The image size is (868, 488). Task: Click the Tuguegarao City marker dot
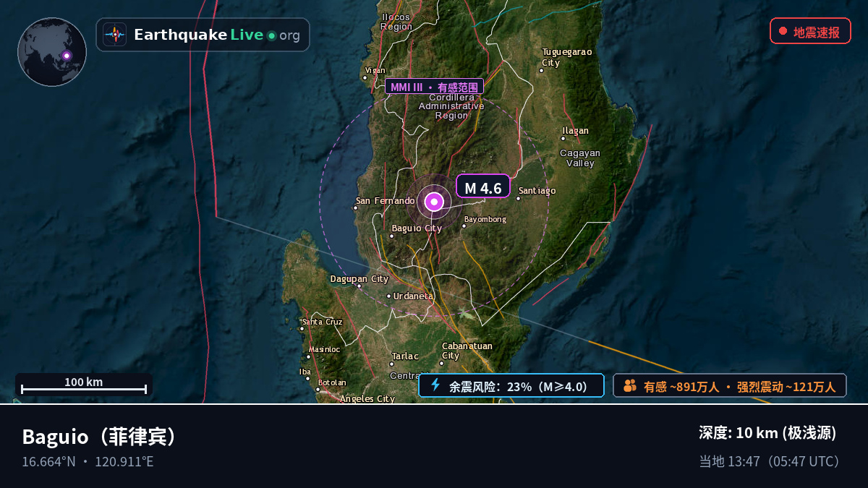tap(541, 71)
